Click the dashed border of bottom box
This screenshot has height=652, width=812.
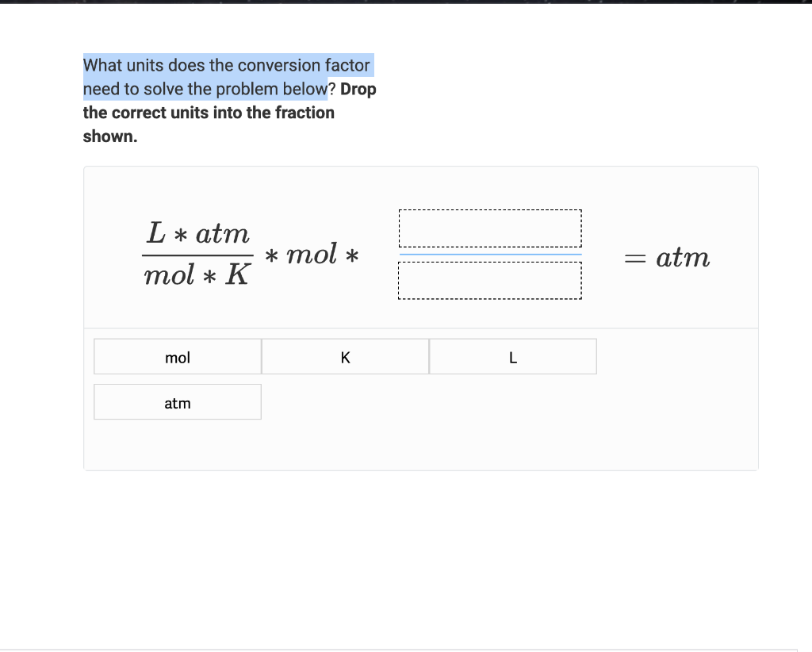tap(489, 298)
